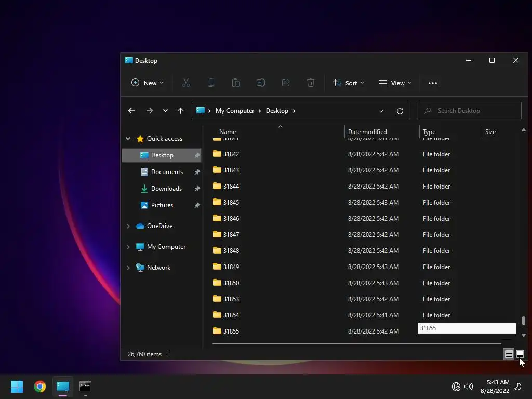Open the View layout dropdown
The height and width of the screenshot is (399, 532).
tap(395, 83)
